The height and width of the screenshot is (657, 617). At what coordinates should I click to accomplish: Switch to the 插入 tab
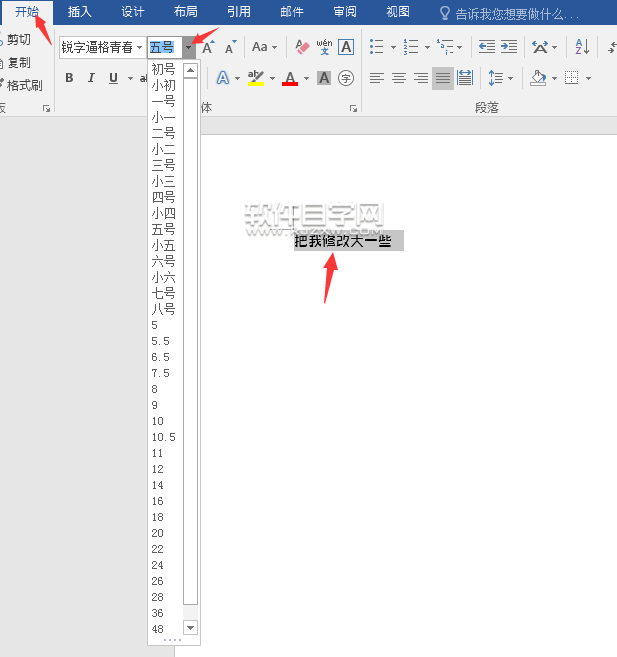79,12
